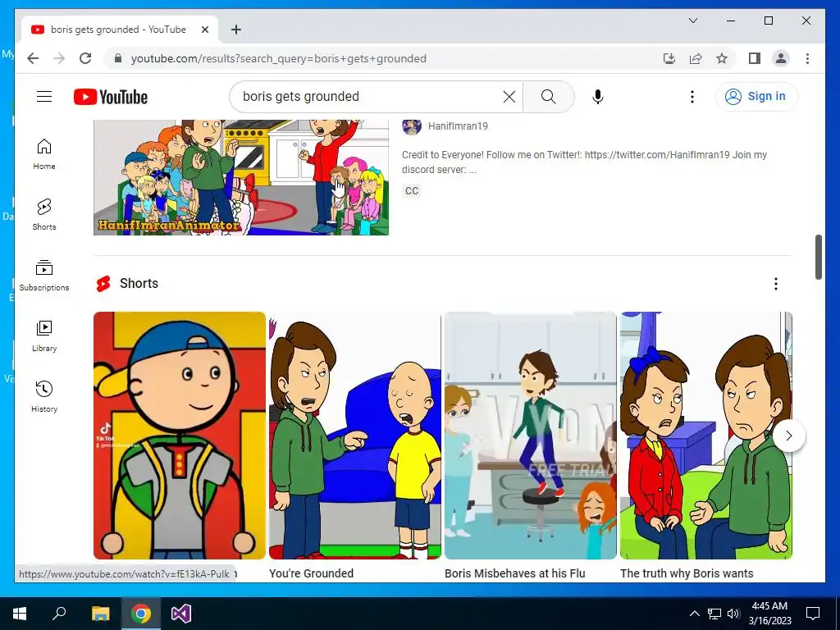Click the You're Grounded title
840x630 pixels.
tap(311, 573)
